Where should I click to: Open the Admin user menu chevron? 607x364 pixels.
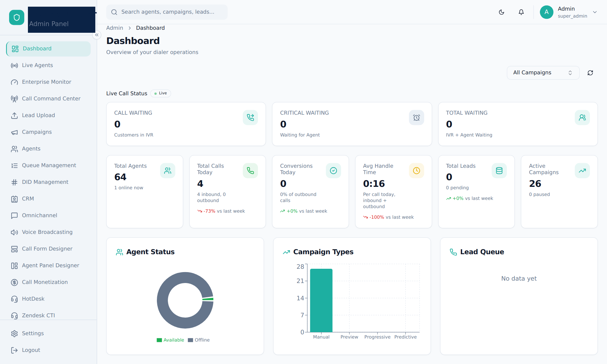pyautogui.click(x=595, y=12)
